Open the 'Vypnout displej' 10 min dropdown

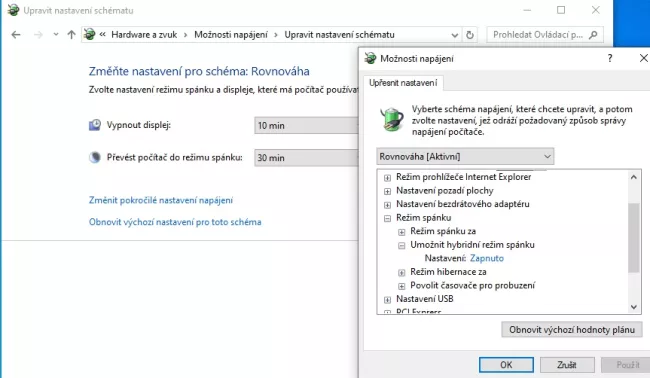click(306, 125)
